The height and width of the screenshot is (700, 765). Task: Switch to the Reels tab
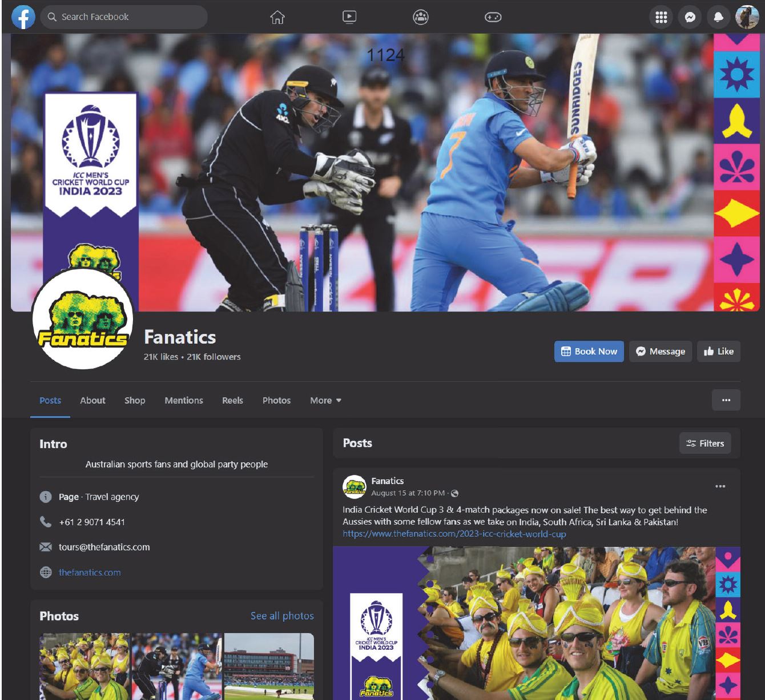(232, 400)
